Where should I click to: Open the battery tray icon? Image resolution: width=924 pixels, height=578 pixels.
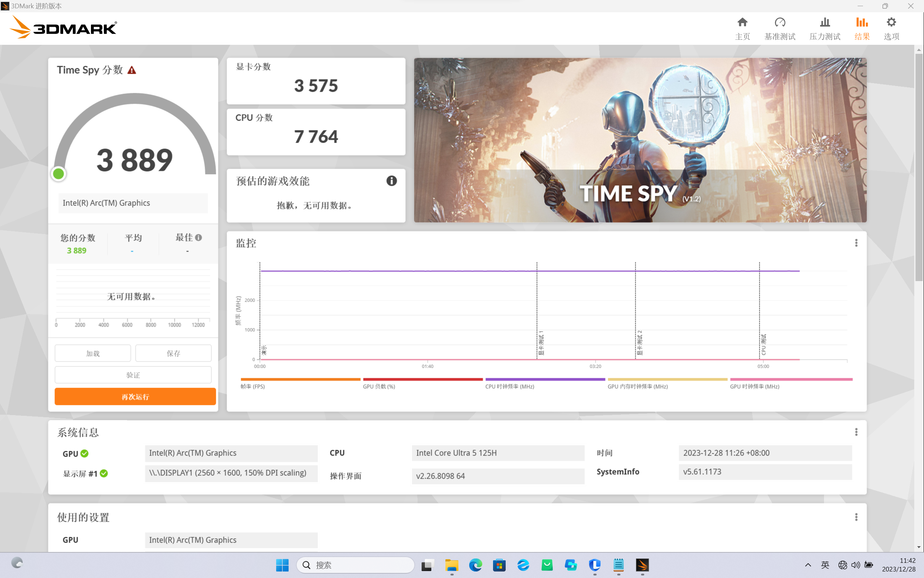pos(869,565)
